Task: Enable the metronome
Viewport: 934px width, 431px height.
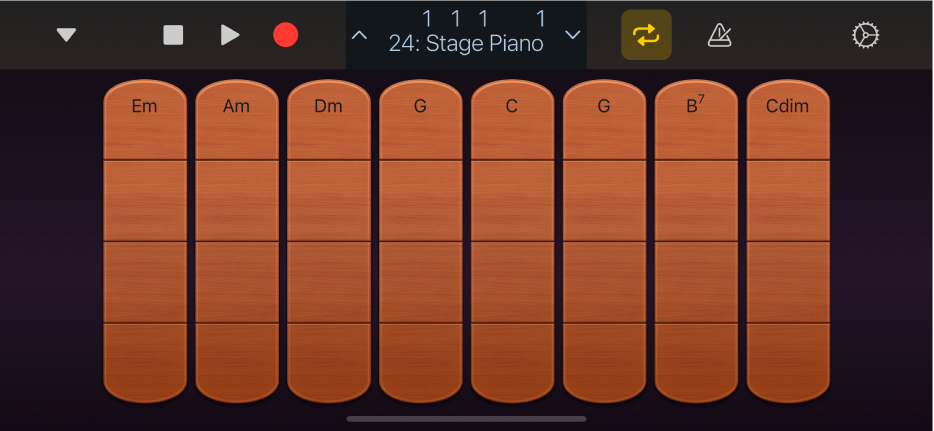Action: pos(719,35)
